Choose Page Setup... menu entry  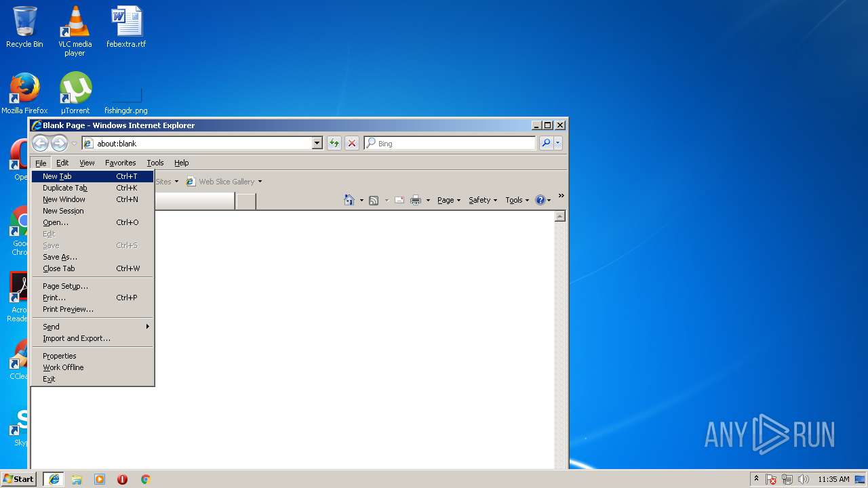pyautogui.click(x=92, y=286)
